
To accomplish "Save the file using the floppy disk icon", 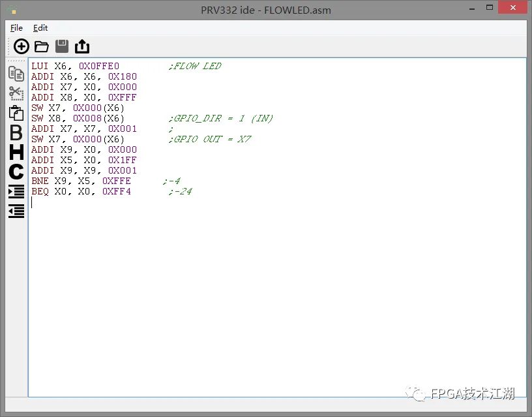I will pyautogui.click(x=62, y=46).
